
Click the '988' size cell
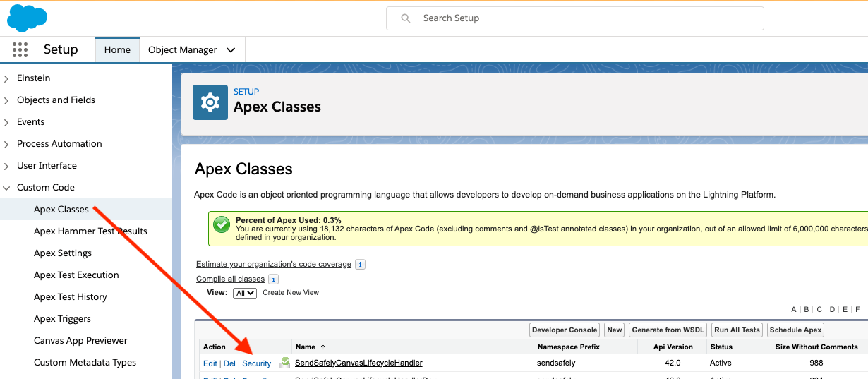tap(816, 363)
